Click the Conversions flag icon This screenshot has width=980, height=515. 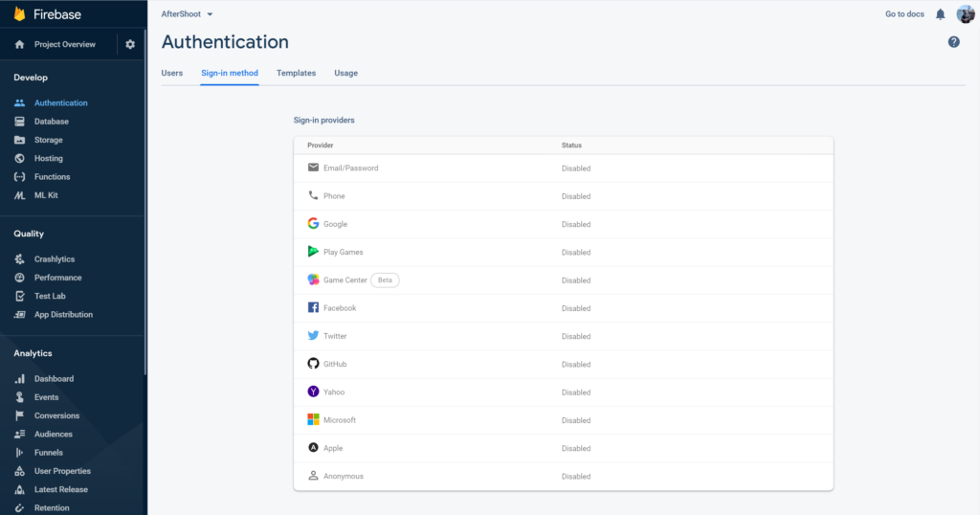tap(19, 415)
